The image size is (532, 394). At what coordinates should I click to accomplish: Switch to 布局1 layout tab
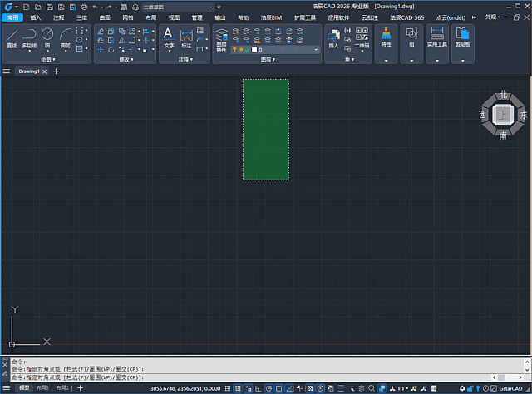(x=40, y=388)
